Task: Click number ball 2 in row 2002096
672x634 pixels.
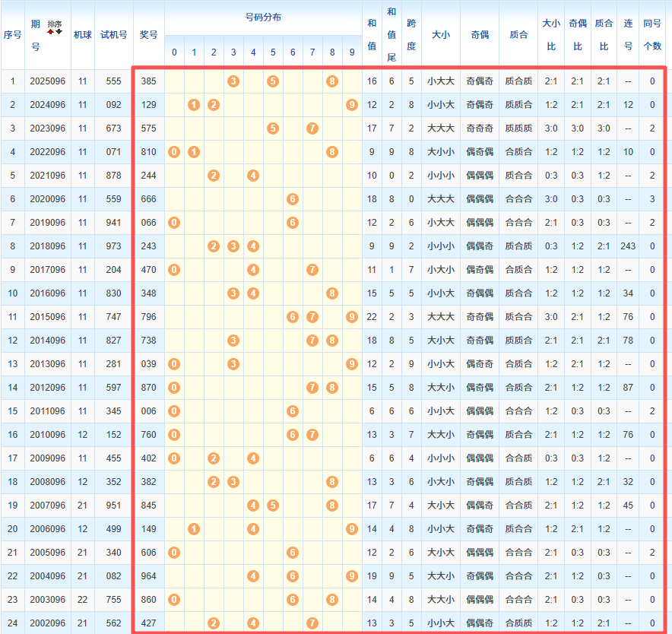Action: tap(214, 623)
